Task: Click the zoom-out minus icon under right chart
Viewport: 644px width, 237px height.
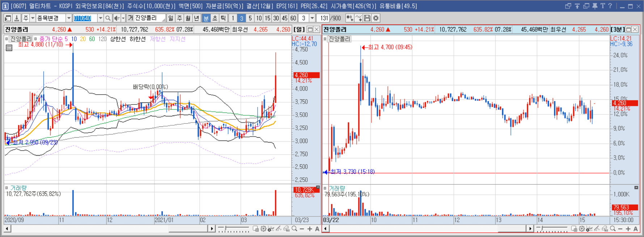Action: click(x=620, y=229)
